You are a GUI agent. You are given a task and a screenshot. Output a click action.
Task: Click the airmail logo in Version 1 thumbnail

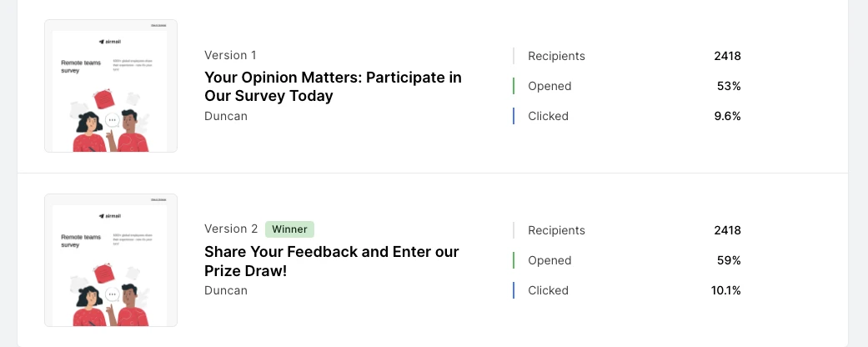(x=110, y=42)
